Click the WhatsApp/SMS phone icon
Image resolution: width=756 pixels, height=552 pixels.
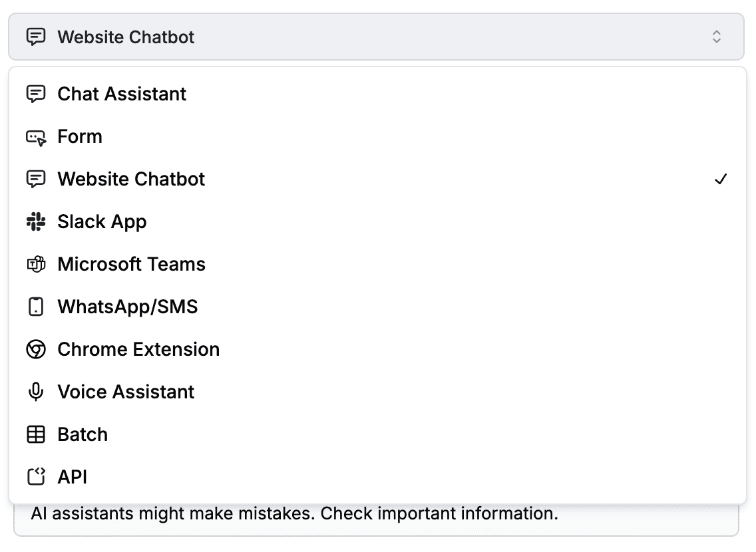(x=36, y=307)
